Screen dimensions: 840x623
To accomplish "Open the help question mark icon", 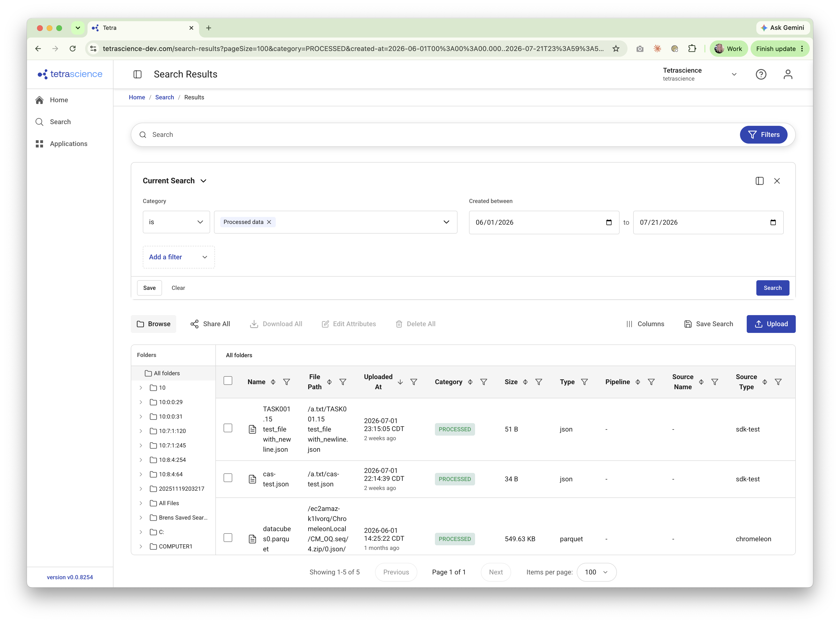I will click(x=760, y=74).
